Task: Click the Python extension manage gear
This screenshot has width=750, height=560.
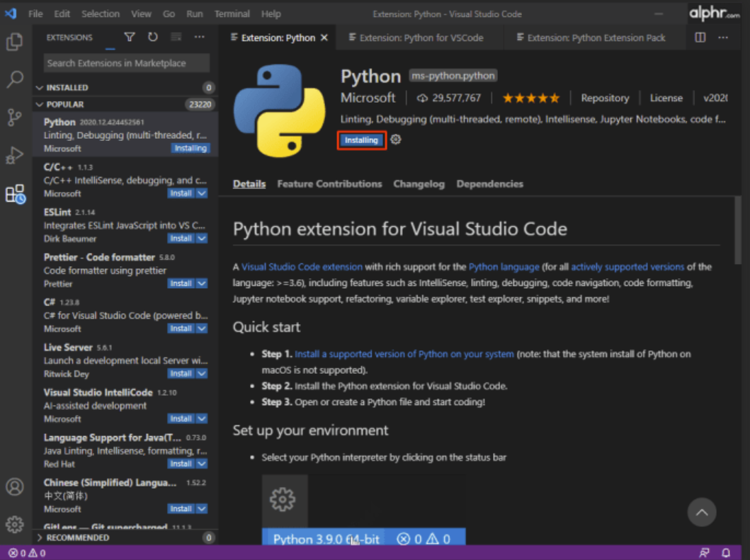Action: pos(396,139)
